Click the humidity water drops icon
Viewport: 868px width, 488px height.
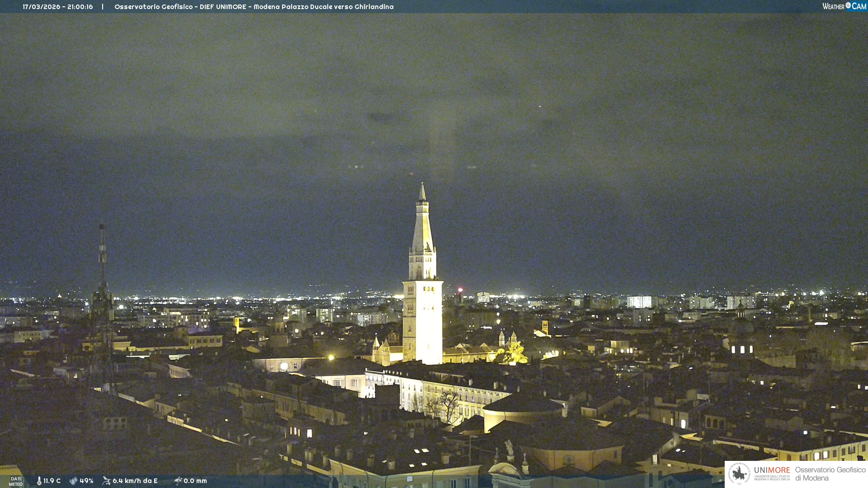73,481
